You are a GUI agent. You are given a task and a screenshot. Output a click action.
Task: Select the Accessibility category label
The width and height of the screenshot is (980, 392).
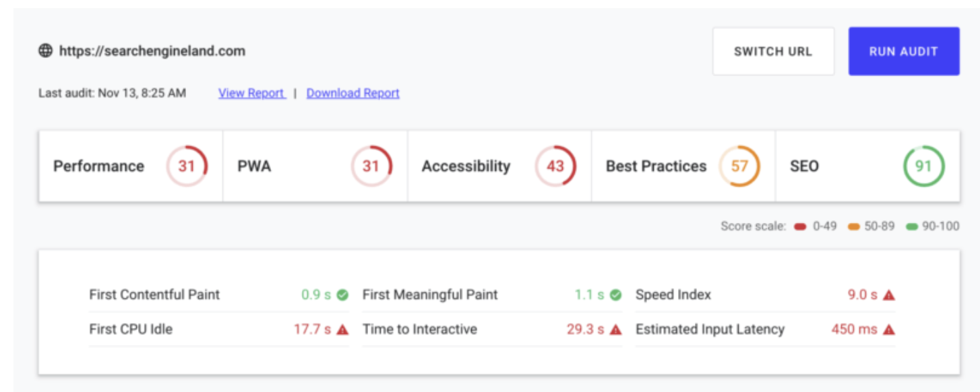pos(466,166)
